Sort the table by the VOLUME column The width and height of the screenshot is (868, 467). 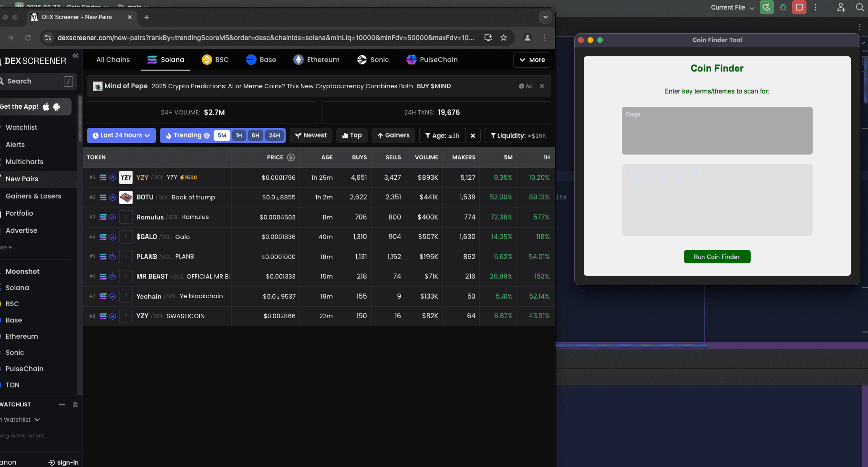pos(426,157)
